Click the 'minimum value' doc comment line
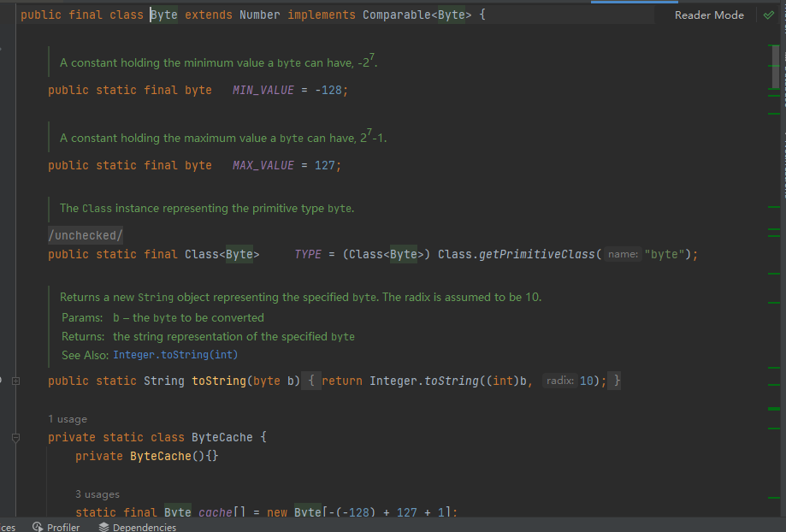Viewport: 786px width, 532px height. click(x=219, y=62)
